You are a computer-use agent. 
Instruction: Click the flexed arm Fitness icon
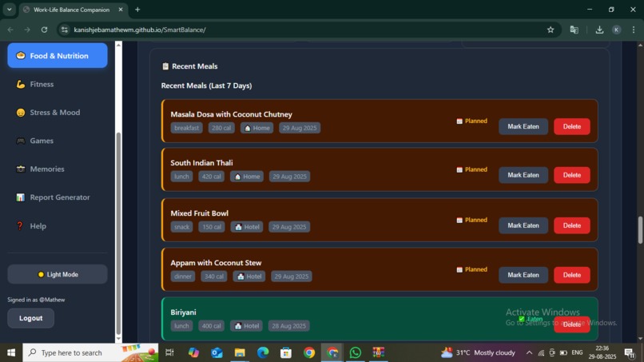tap(21, 84)
